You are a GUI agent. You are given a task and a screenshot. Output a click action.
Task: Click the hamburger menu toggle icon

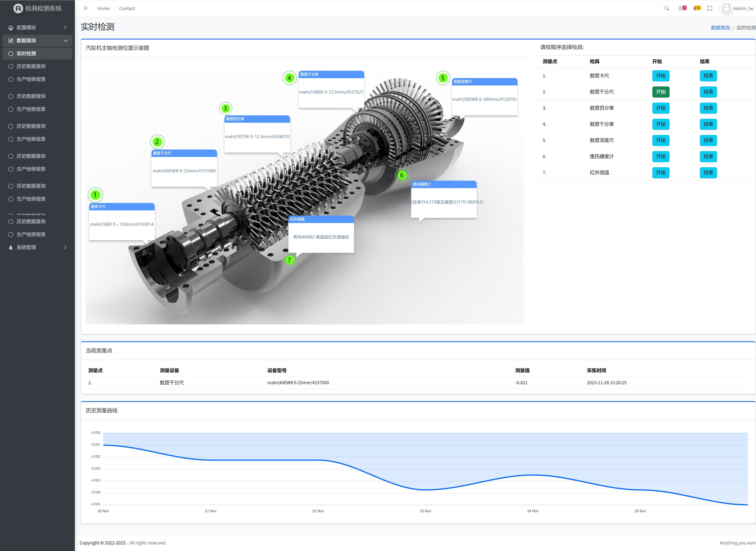coord(85,8)
